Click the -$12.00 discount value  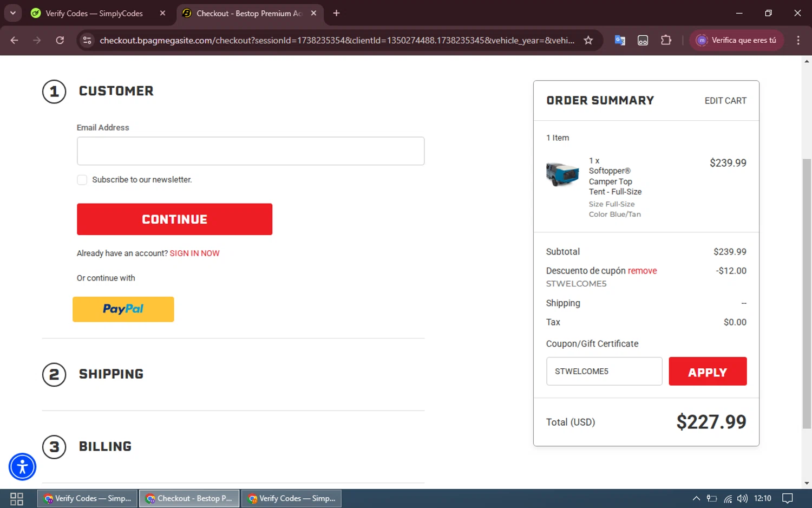pyautogui.click(x=731, y=271)
